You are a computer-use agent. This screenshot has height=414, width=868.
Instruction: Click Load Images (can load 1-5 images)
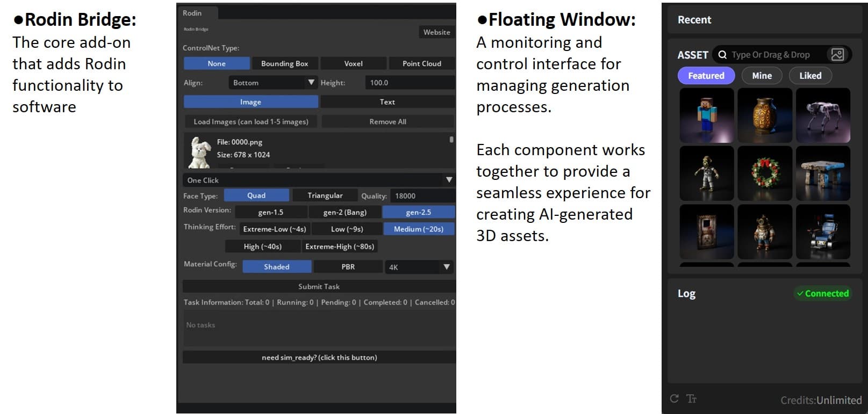[251, 122]
